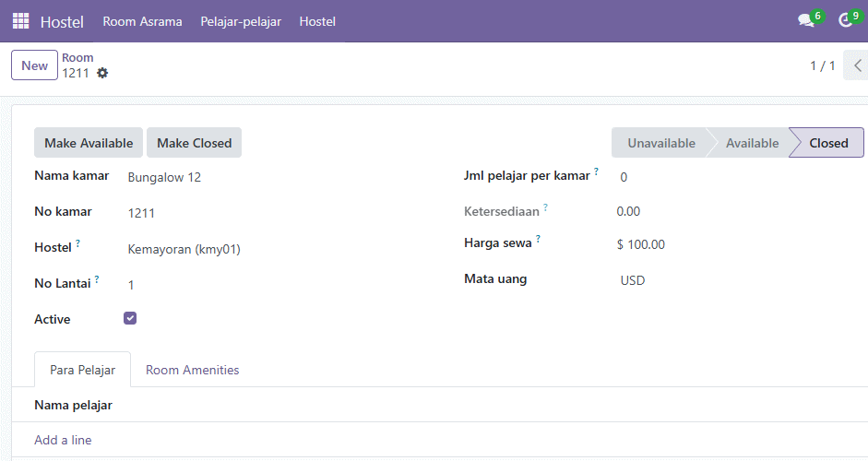Show help tooltip for Harga sewa
868x461 pixels.
(538, 239)
